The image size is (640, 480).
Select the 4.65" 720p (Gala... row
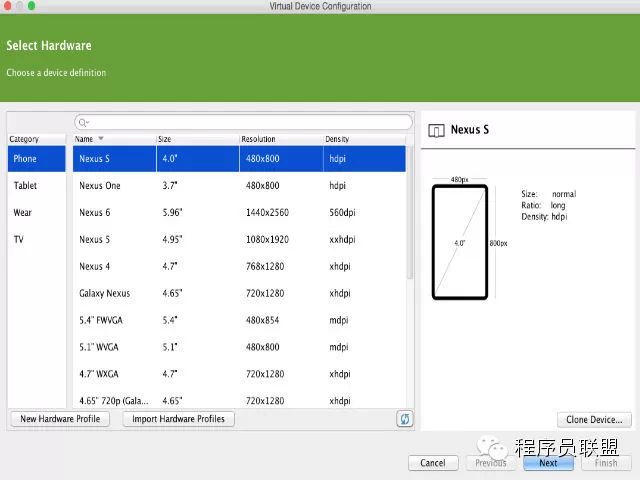[x=239, y=399]
